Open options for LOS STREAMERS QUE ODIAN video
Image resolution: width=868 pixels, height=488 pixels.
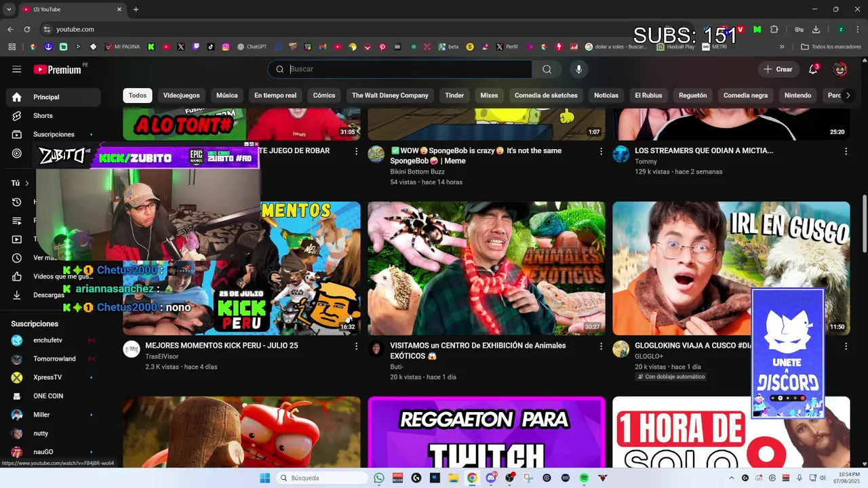[846, 151]
